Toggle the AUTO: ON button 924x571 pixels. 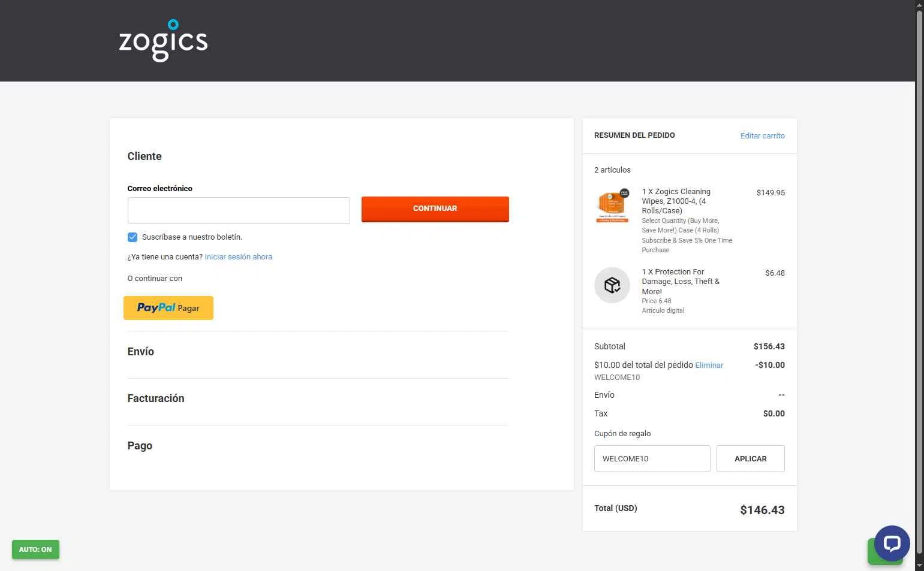(x=35, y=549)
